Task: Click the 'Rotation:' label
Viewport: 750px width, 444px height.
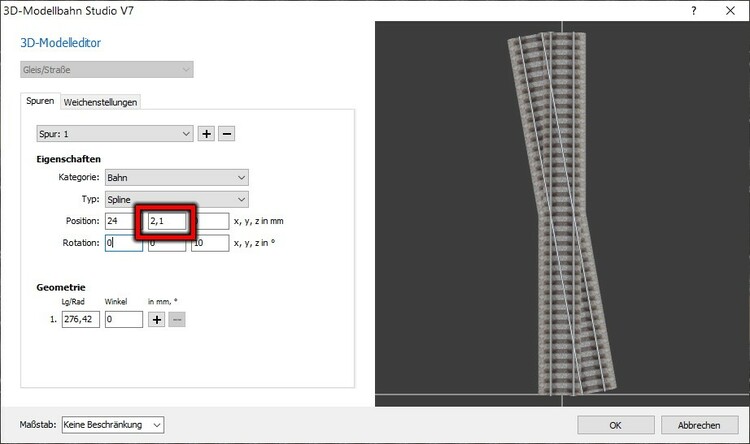Action: click(81, 243)
